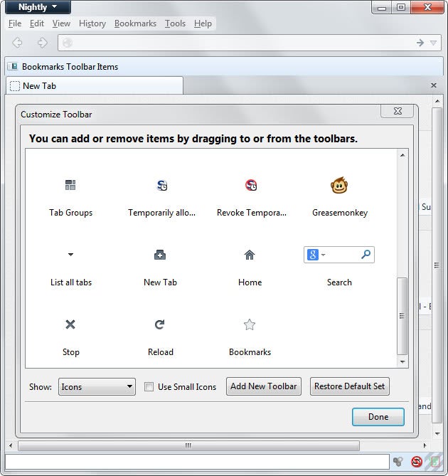
Task: Click the List all tabs label
Action: click(71, 282)
